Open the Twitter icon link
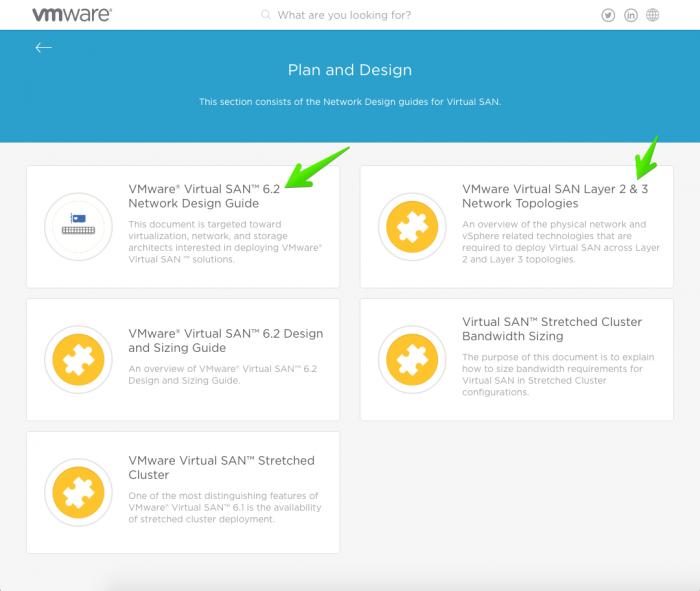This screenshot has width=700, height=591. click(x=608, y=15)
